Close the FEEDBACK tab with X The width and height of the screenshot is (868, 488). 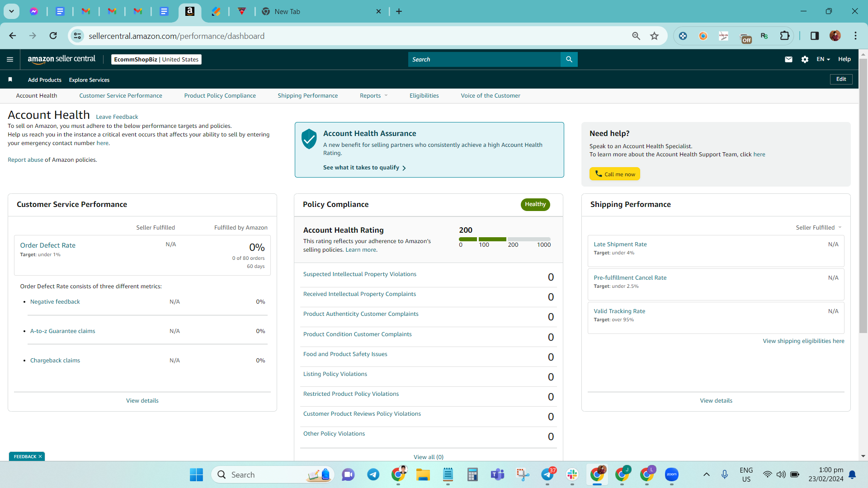(x=40, y=456)
